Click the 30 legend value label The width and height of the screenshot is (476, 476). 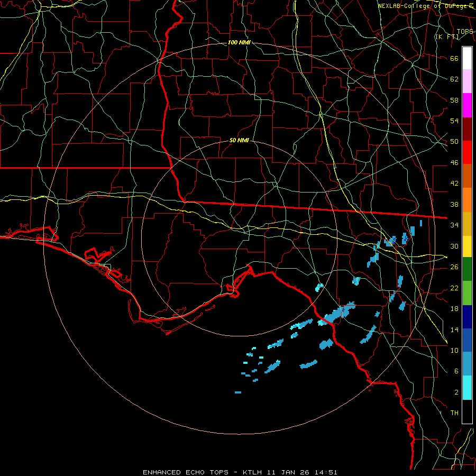tap(454, 246)
